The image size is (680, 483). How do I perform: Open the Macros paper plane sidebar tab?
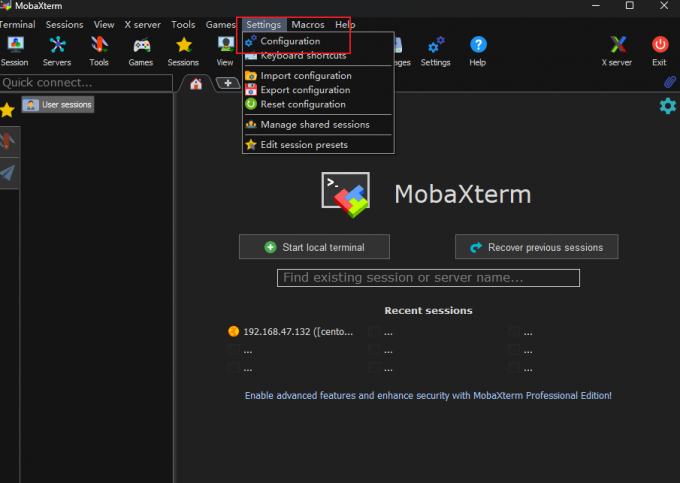[x=8, y=173]
